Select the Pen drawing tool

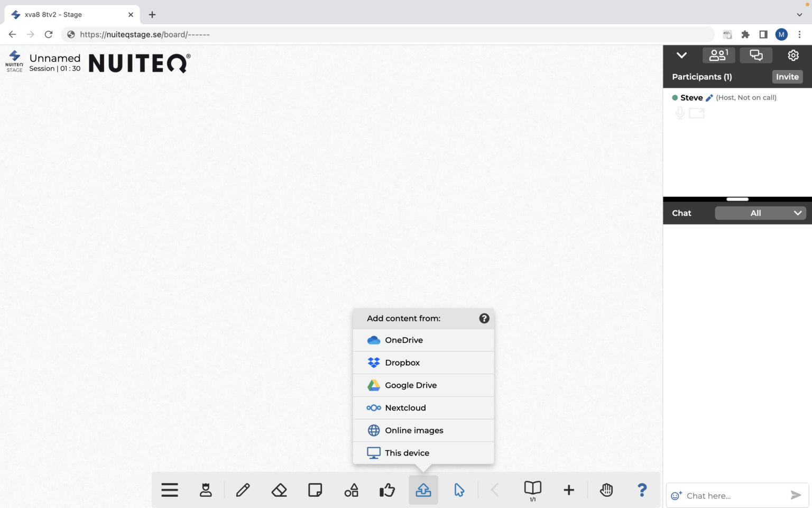point(243,489)
